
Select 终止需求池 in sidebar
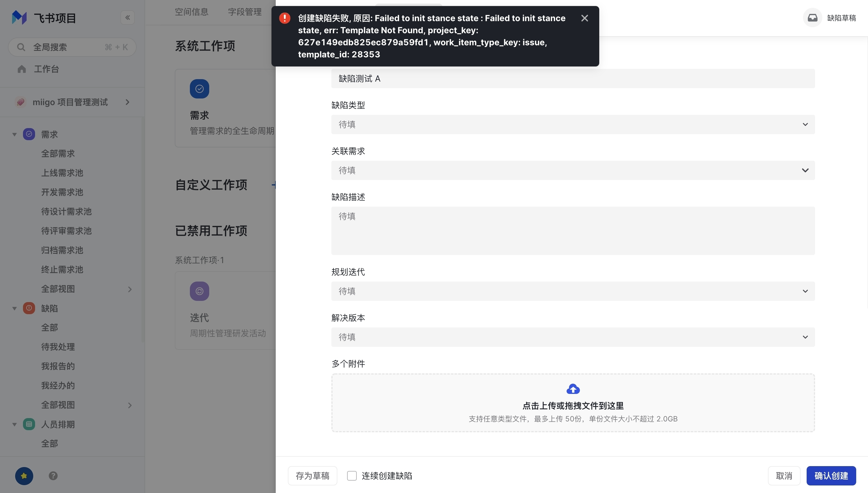pos(62,269)
